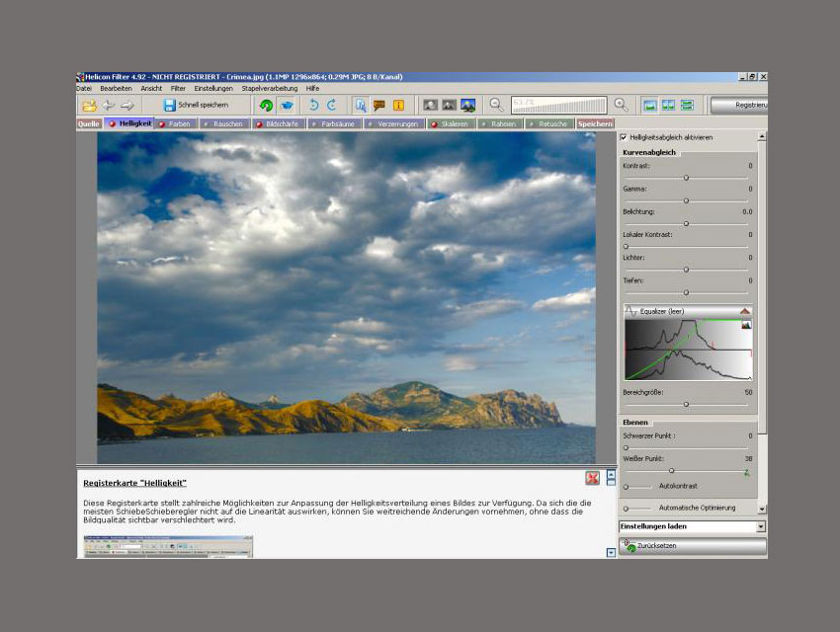This screenshot has height=632, width=840.
Task: Click the document magnifier icon in toolbar
Action: 361,106
